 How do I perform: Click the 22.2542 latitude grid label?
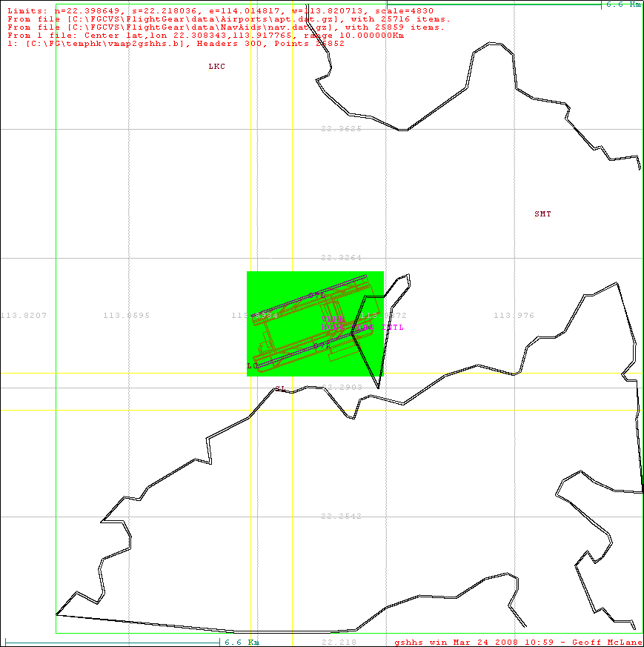[x=341, y=517]
